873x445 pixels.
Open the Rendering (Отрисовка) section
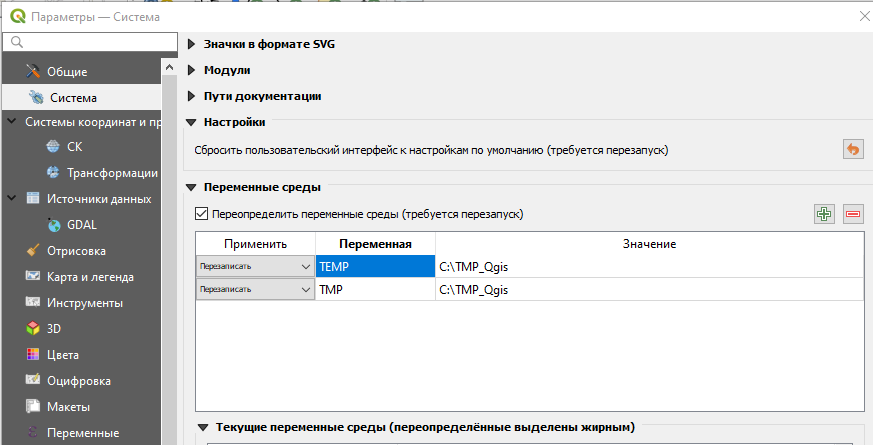(76, 251)
